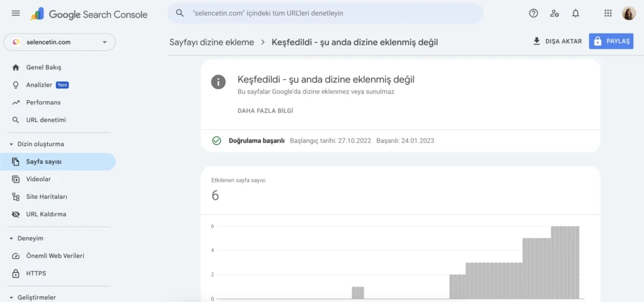Image resolution: width=644 pixels, height=302 pixels.
Task: Open the Google apps grid
Action: coord(608,13)
